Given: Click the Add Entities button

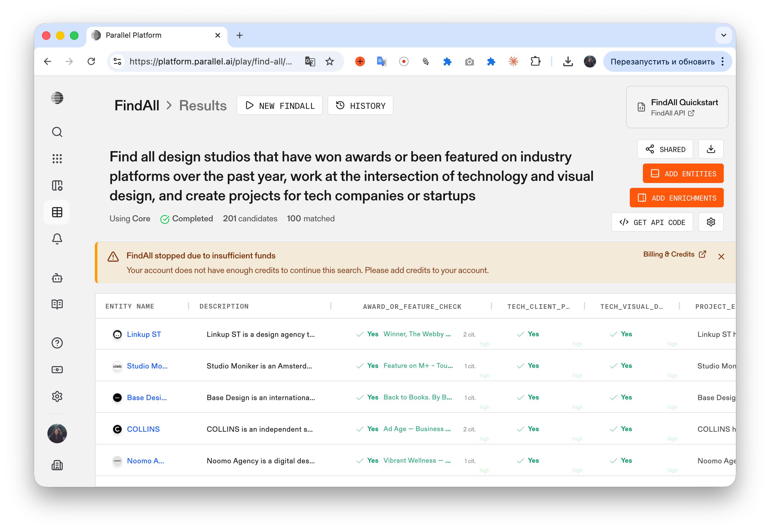Looking at the screenshot, I should coord(683,173).
